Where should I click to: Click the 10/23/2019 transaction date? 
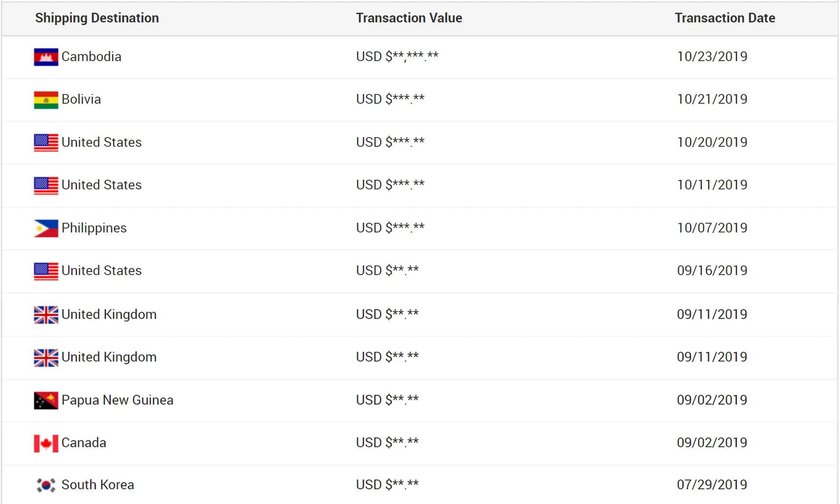click(712, 57)
